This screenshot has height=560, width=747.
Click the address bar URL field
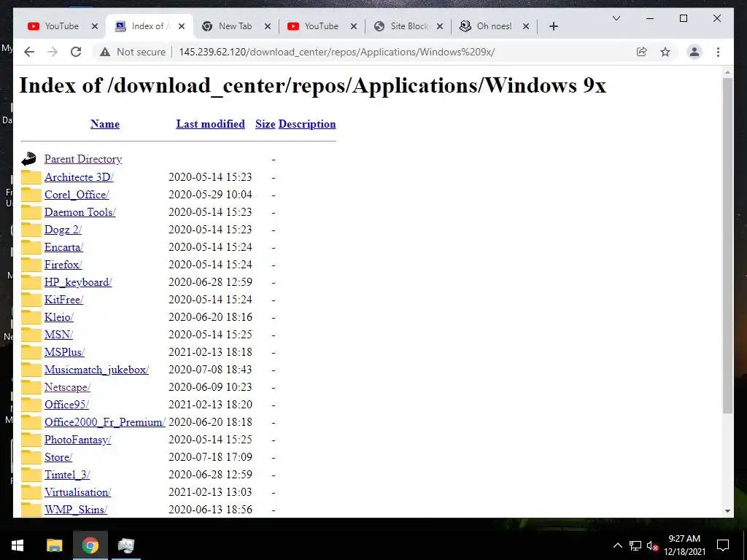336,52
